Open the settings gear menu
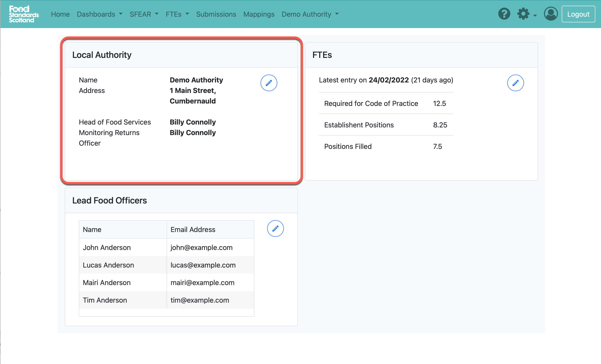The image size is (601, 364). click(x=527, y=14)
